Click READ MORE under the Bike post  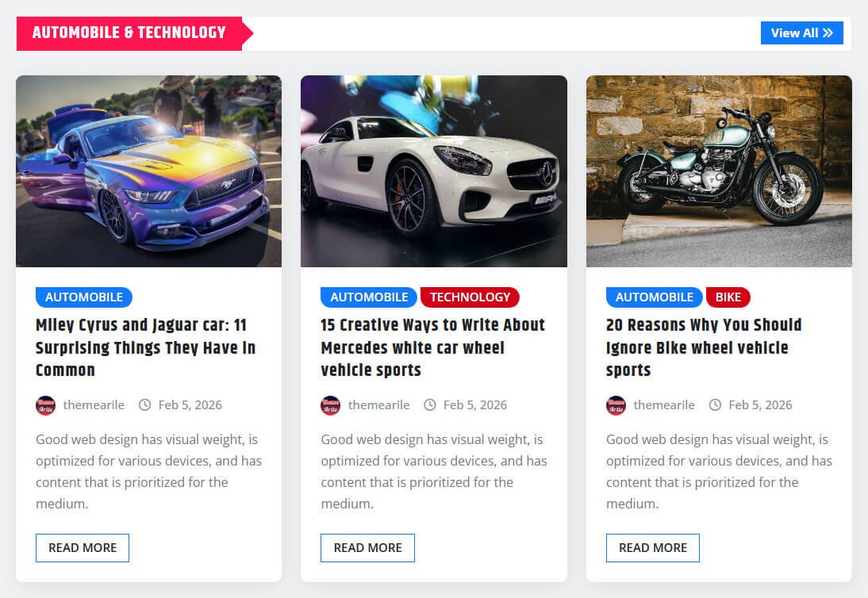point(653,548)
